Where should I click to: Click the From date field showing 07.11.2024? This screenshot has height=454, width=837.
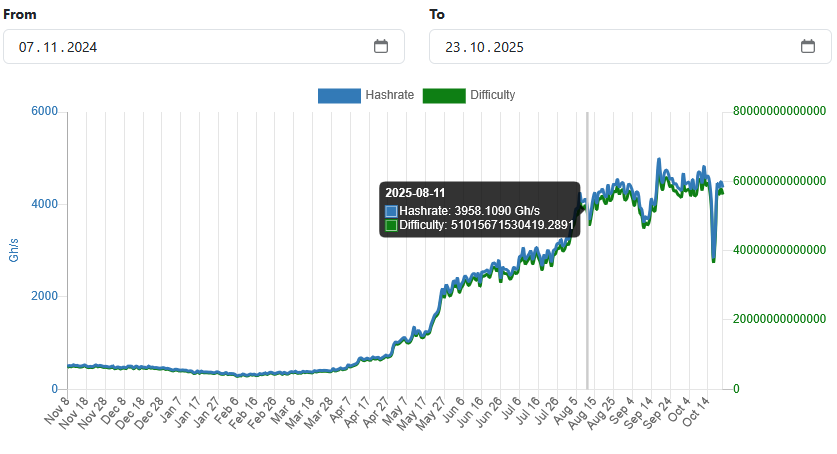click(x=204, y=47)
